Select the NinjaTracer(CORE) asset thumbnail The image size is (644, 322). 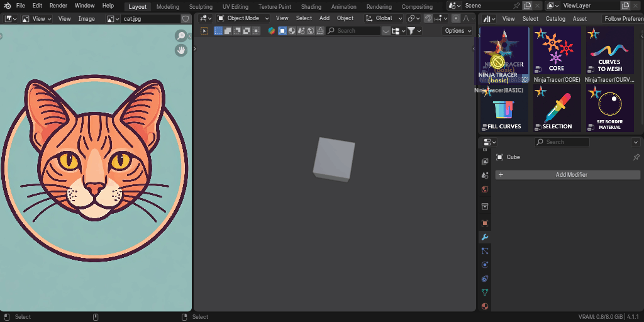pos(557,51)
